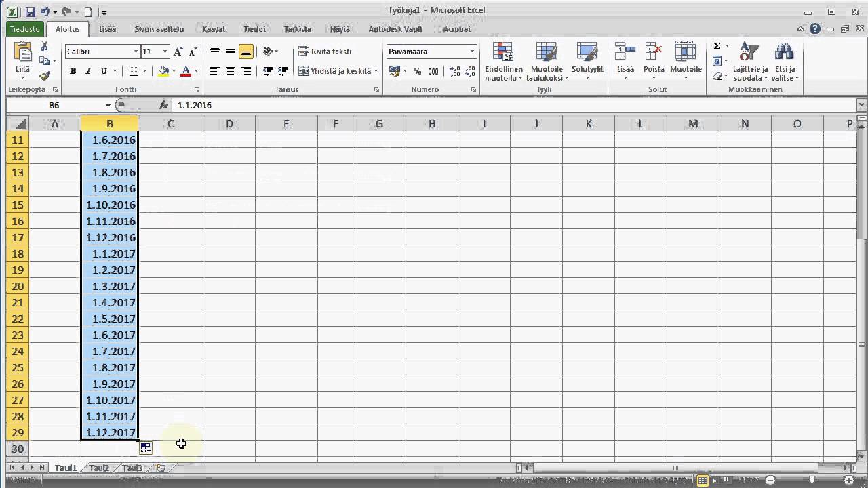
Task: Switch to the Lisää ribbon tab
Action: (107, 29)
